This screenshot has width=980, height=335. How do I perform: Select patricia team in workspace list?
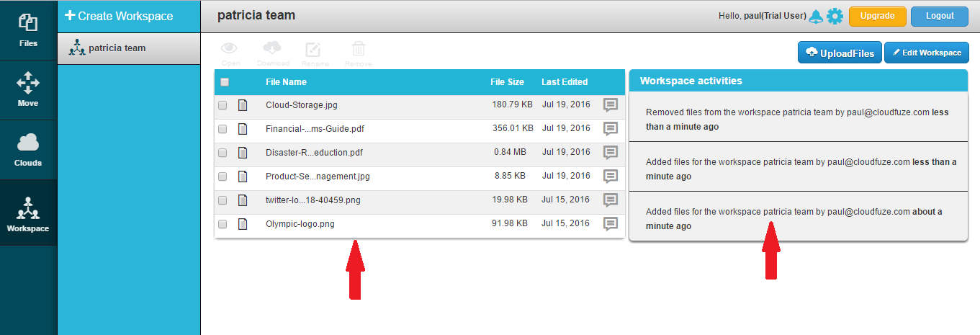(117, 48)
